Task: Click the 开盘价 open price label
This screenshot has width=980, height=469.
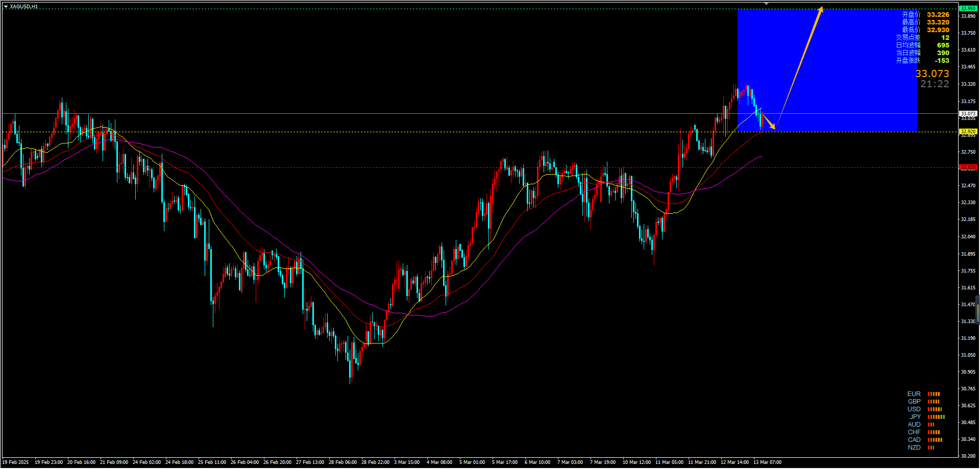Action: [911, 15]
